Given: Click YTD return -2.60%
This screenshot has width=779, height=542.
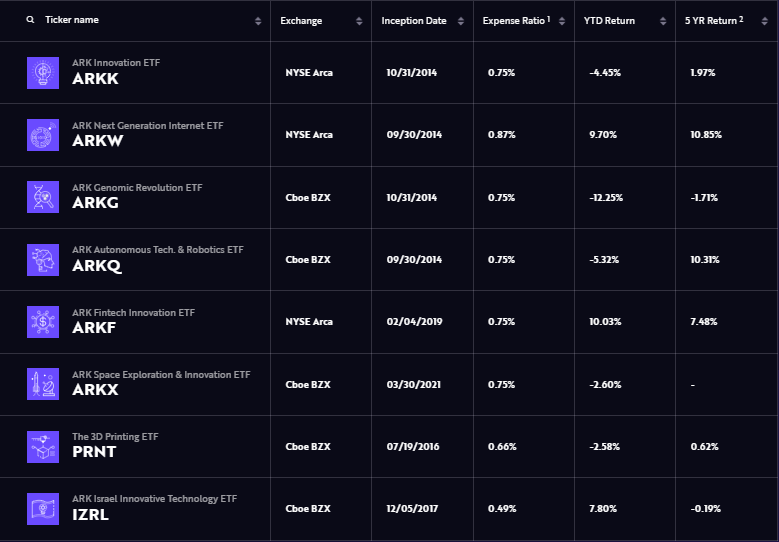Looking at the screenshot, I should (605, 385).
